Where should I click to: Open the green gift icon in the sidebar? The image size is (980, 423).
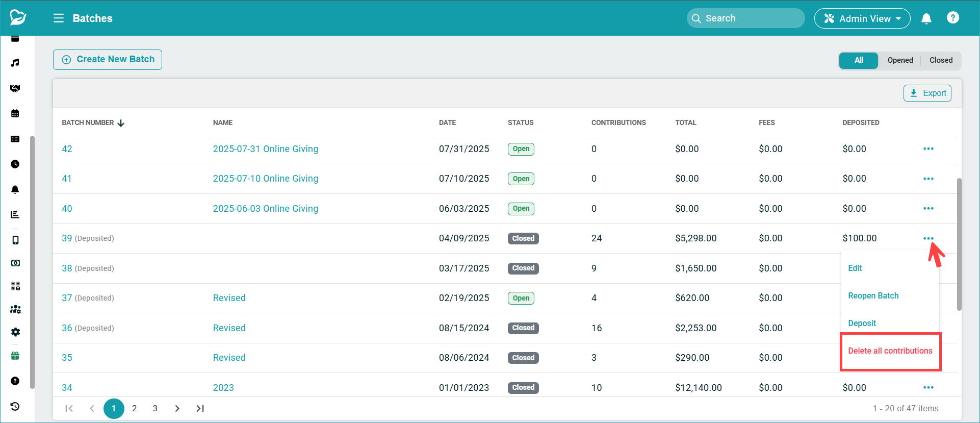click(x=15, y=356)
